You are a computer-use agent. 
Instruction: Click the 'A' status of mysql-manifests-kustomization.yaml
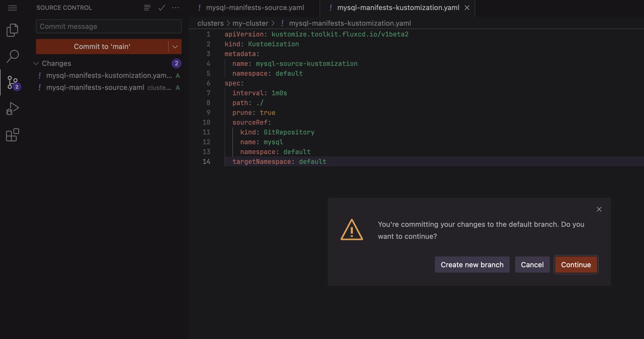pyautogui.click(x=178, y=76)
